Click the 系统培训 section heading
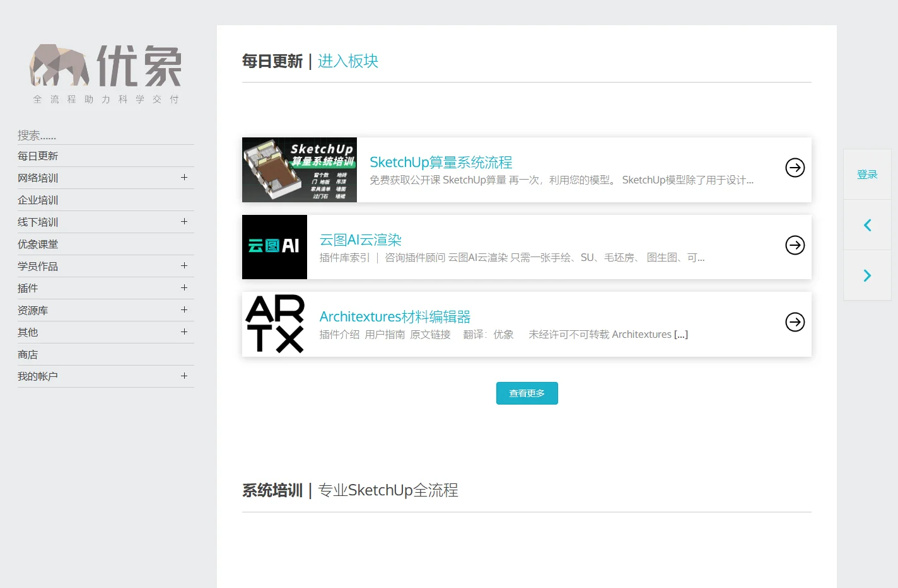This screenshot has width=898, height=588. (x=272, y=490)
